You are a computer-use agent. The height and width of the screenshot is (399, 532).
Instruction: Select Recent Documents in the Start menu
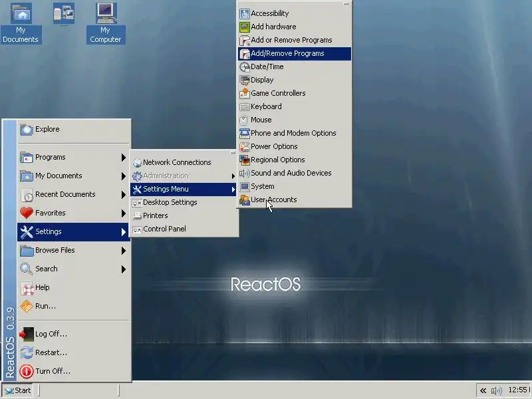[x=74, y=194]
